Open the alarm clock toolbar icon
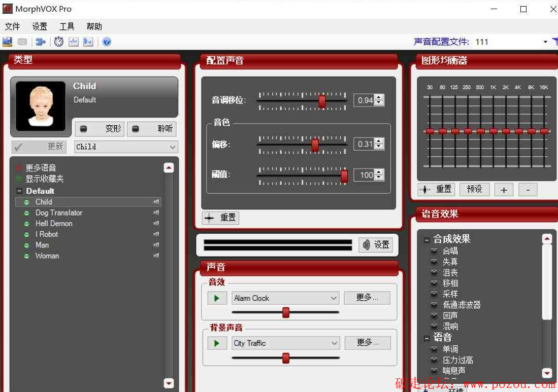This screenshot has height=392, width=558. (59, 42)
